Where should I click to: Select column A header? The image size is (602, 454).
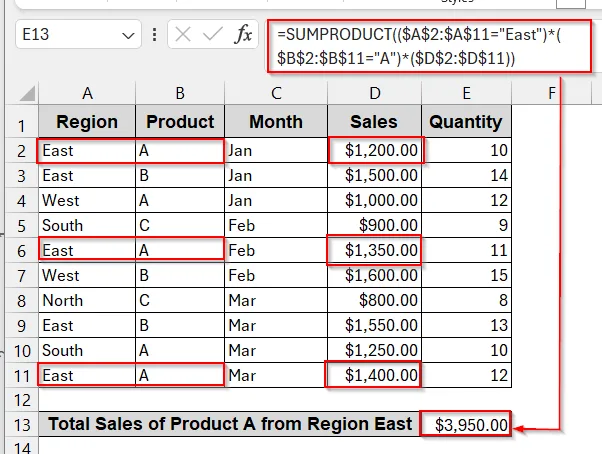coord(87,93)
